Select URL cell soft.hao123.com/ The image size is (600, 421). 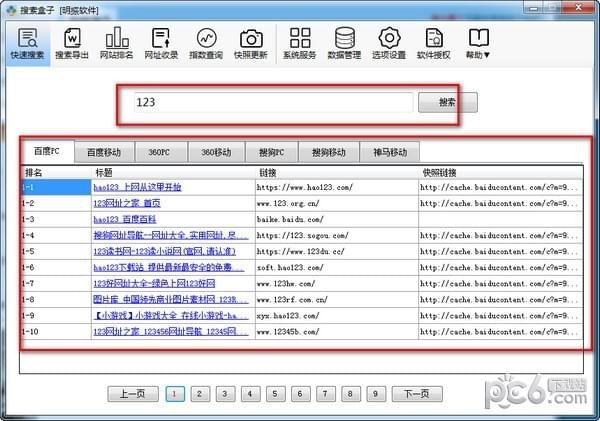[337, 268]
